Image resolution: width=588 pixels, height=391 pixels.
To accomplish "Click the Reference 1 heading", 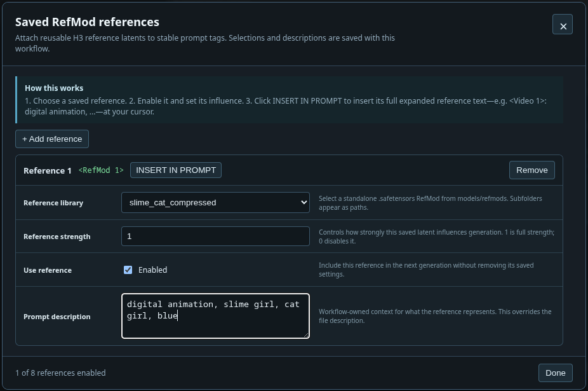I will 47,170.
